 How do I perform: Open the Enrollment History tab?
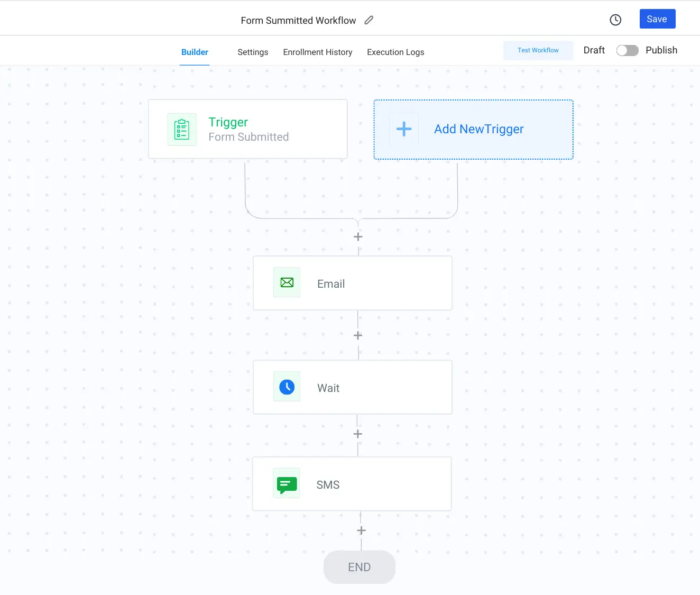[317, 52]
